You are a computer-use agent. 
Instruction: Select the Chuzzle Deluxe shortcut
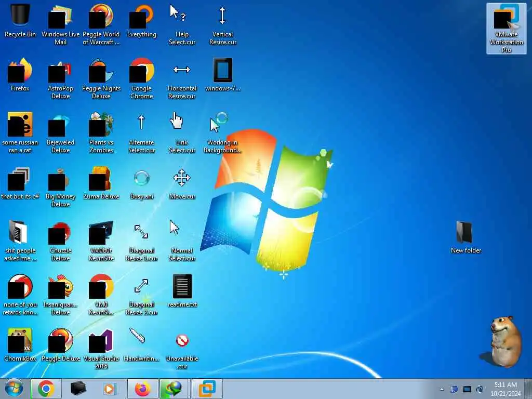coord(60,241)
